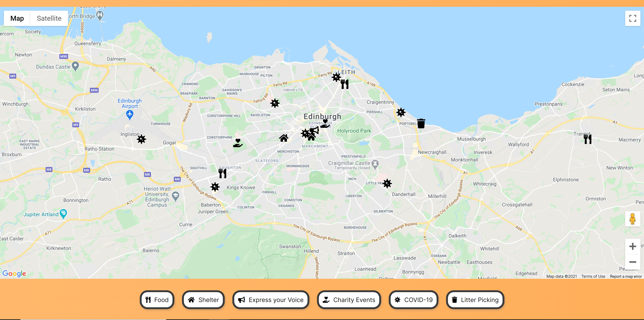This screenshot has height=320, width=644.
Task: Click the food marker below Leith
Action: 344,84
